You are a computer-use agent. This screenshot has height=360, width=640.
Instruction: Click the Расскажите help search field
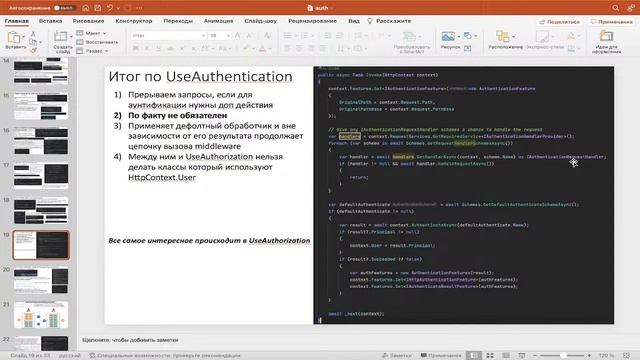coord(389,21)
